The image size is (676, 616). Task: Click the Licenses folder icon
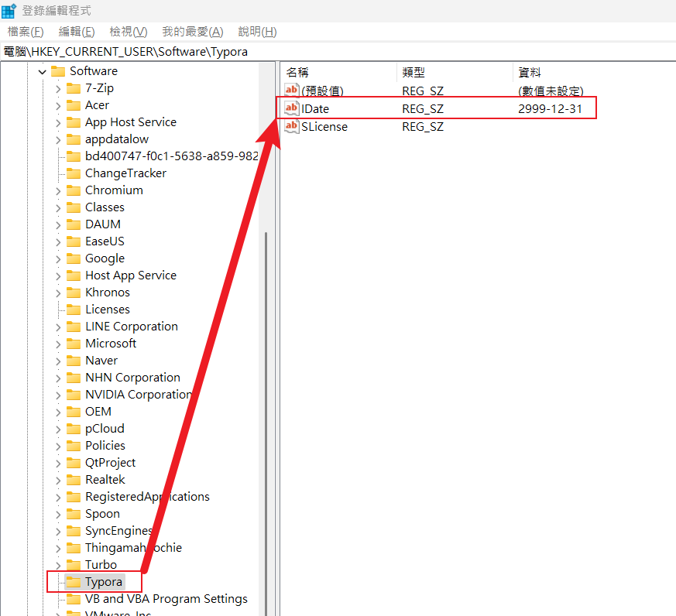[x=74, y=310]
